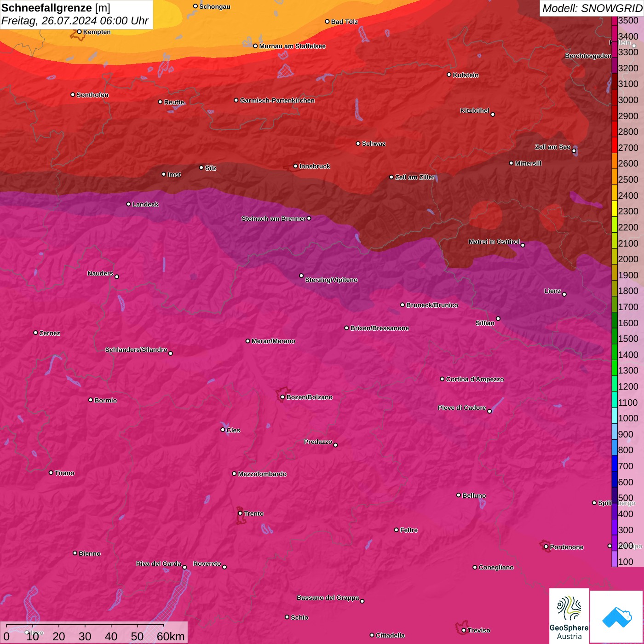Click the Feltre city label
The height and width of the screenshot is (644, 644).
tap(409, 530)
